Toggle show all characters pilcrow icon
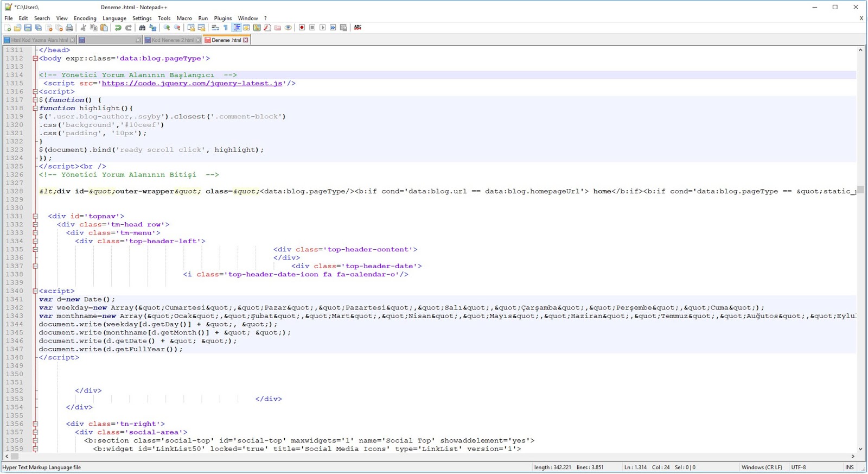The image size is (868, 474). tap(226, 28)
